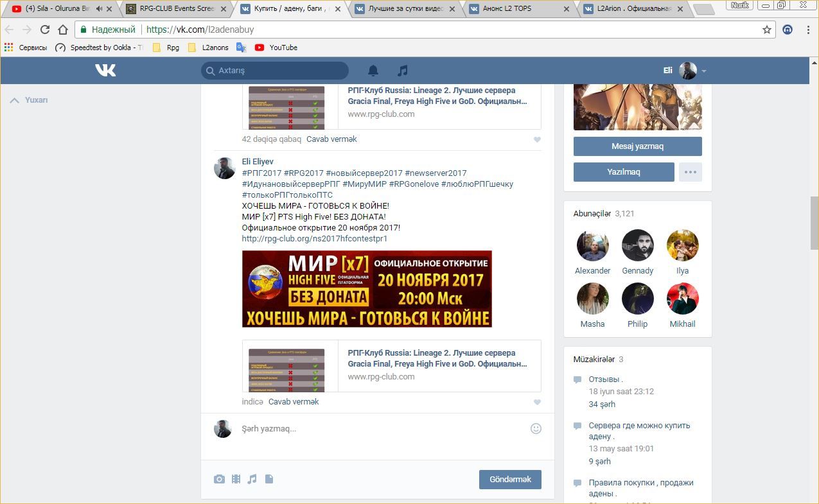
Task: Open the Google Translate bookmark icon
Action: tap(242, 48)
